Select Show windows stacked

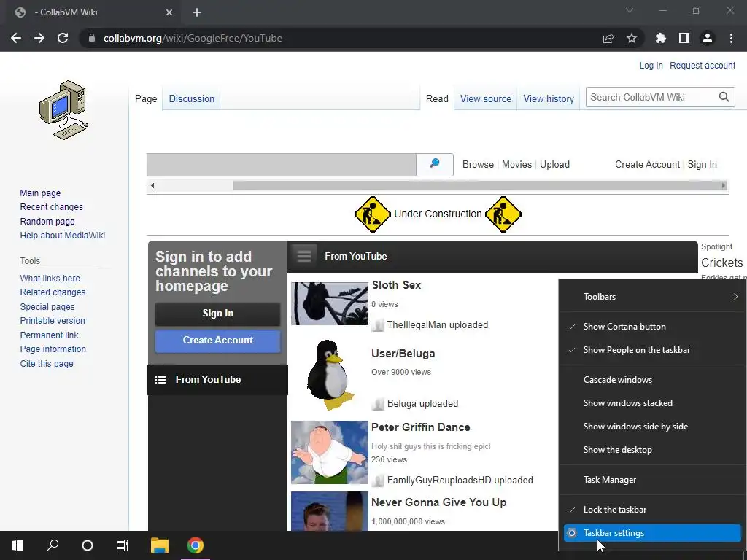[652, 403]
